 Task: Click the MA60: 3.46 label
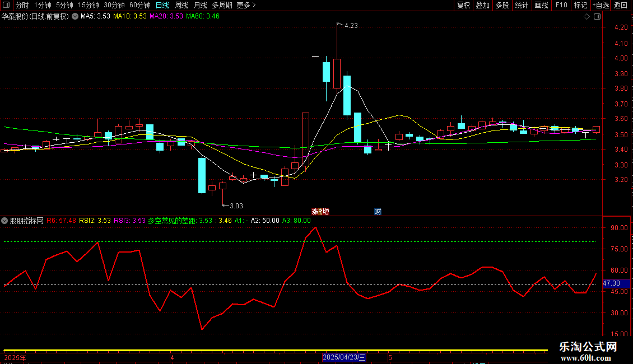click(203, 16)
